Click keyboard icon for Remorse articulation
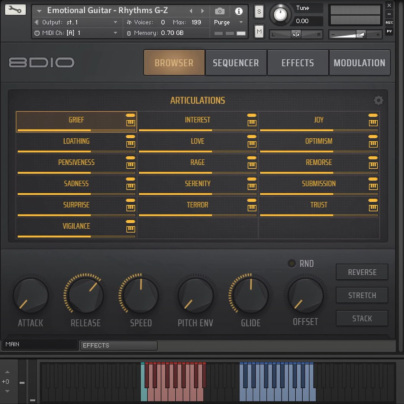404x404 pixels. tap(373, 165)
